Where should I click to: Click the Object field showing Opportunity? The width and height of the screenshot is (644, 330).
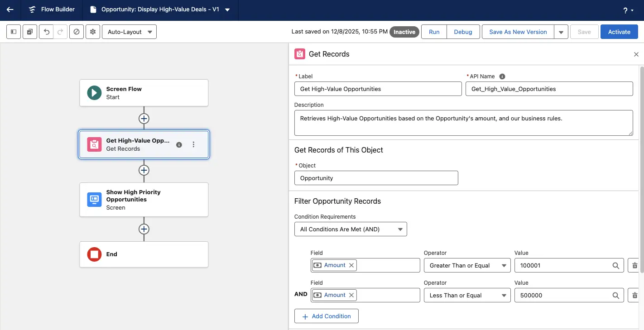[376, 178]
